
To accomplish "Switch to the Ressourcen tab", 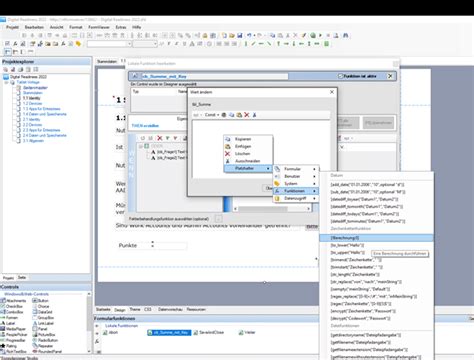I will [196, 310].
